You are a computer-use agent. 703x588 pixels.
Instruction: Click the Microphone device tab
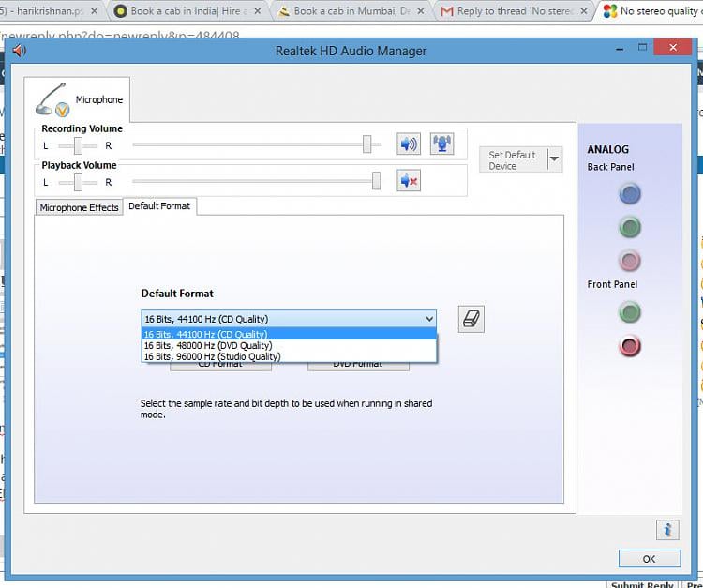77,99
